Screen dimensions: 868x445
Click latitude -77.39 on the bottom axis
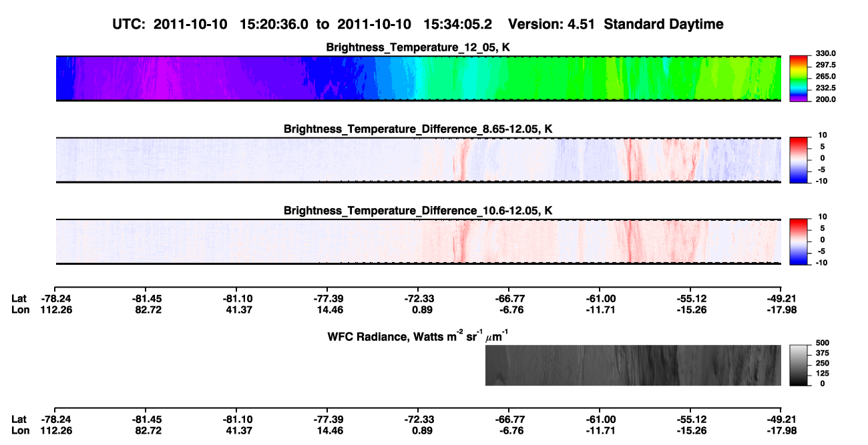tap(327, 419)
